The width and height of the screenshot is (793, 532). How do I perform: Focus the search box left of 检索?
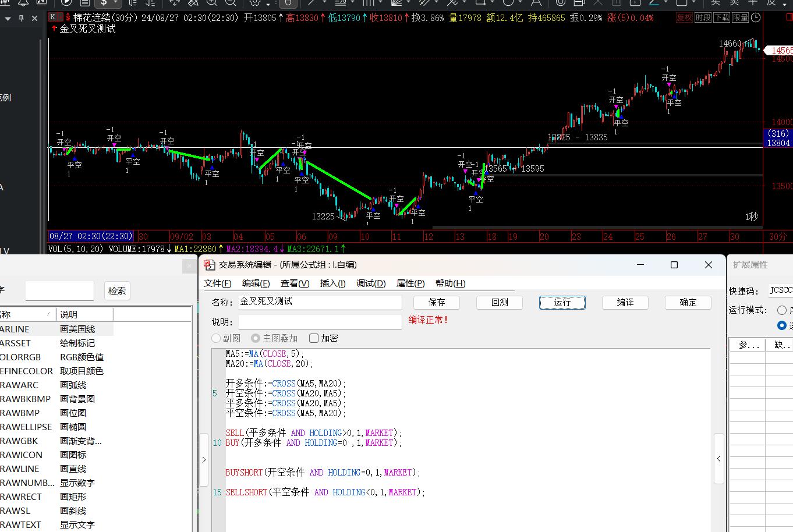coord(59,291)
